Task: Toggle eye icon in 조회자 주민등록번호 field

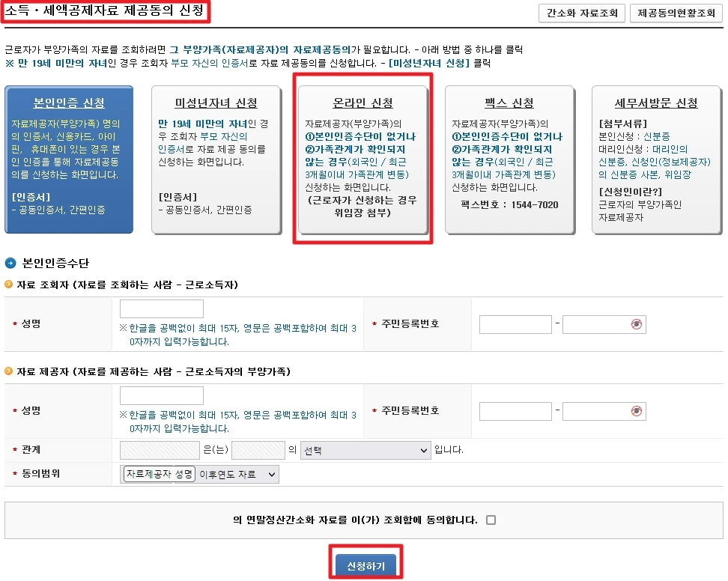Action: pos(637,324)
